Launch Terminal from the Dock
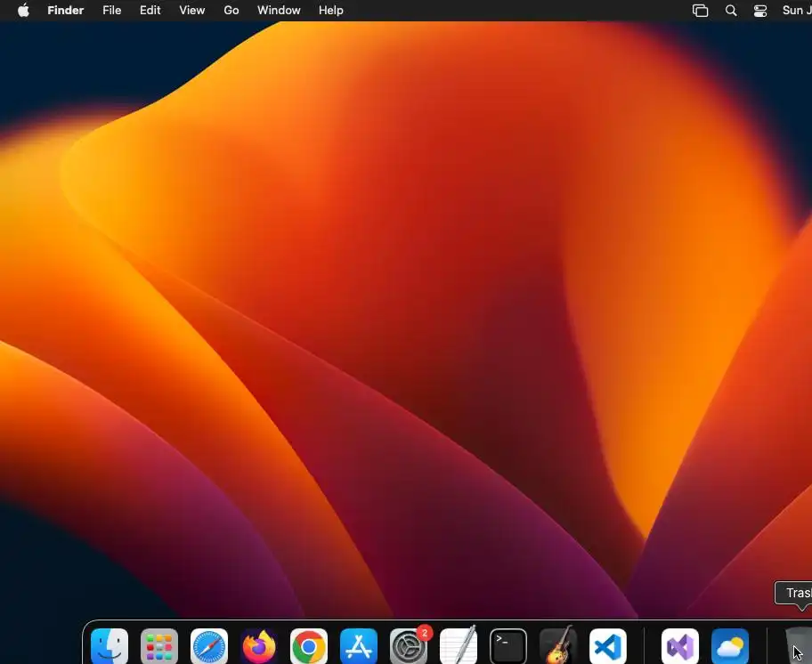This screenshot has height=664, width=812. point(508,646)
